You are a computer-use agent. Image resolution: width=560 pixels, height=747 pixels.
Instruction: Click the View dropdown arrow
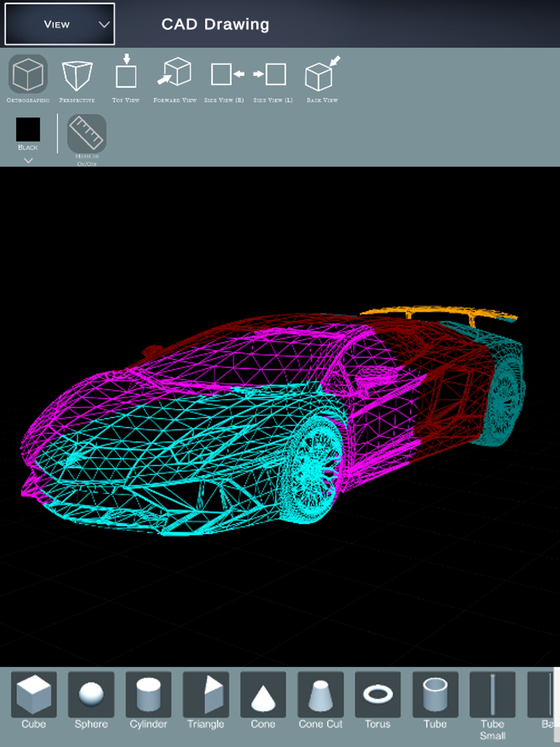point(104,24)
